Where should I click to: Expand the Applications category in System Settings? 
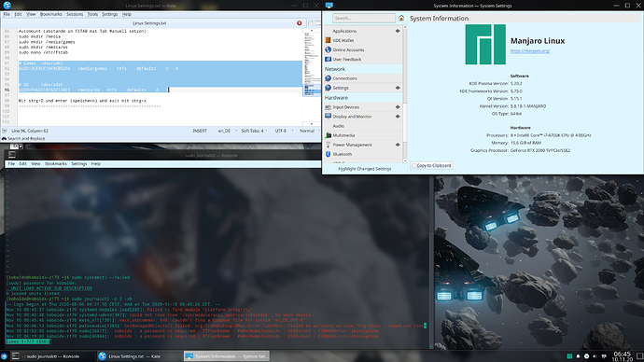[398, 31]
